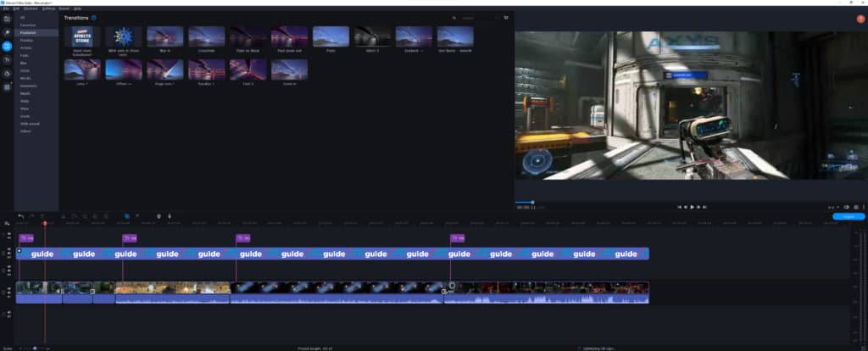
Task: Select the first purple title clip on timeline
Action: [26, 238]
